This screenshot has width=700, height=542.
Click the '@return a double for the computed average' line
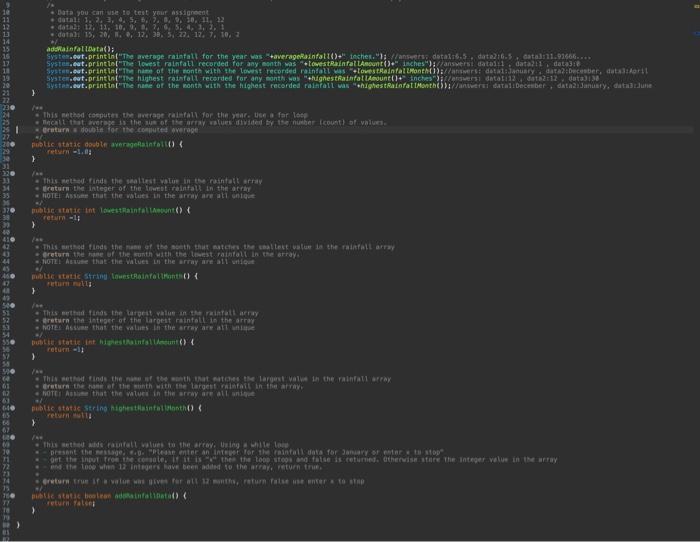[117, 130]
